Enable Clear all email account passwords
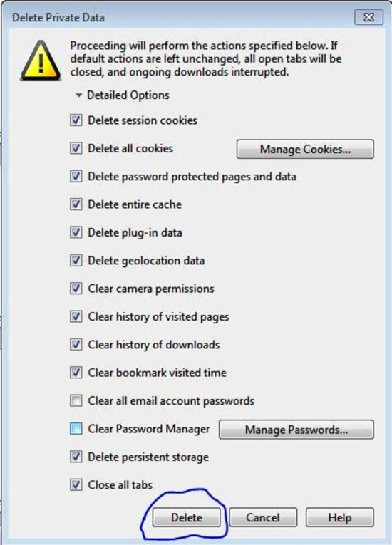The width and height of the screenshot is (392, 545). (76, 400)
